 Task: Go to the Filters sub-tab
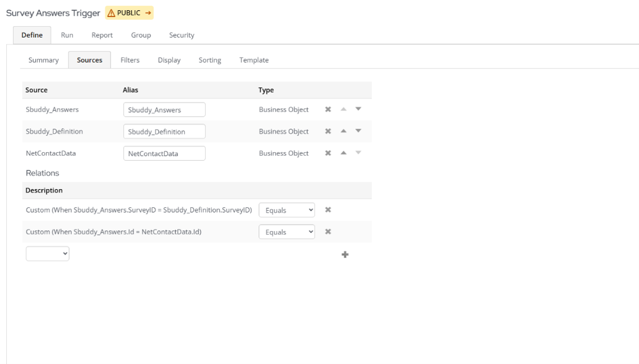click(x=130, y=60)
